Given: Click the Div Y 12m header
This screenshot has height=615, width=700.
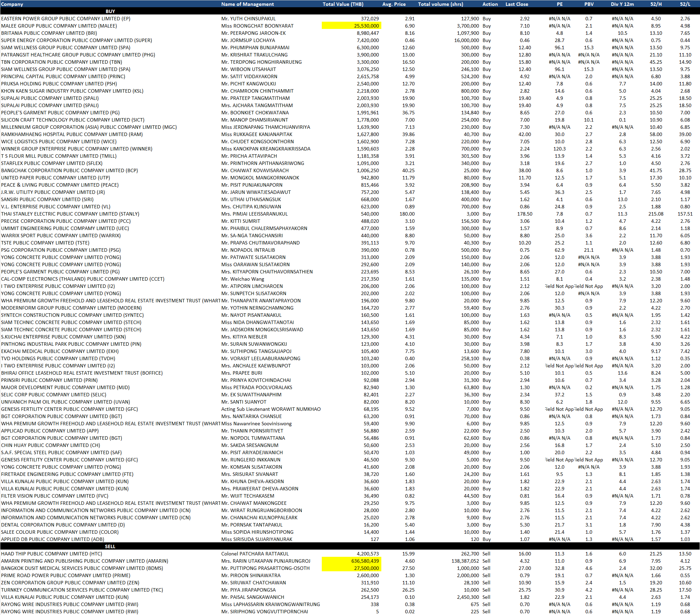Looking at the screenshot, I should click(622, 4).
